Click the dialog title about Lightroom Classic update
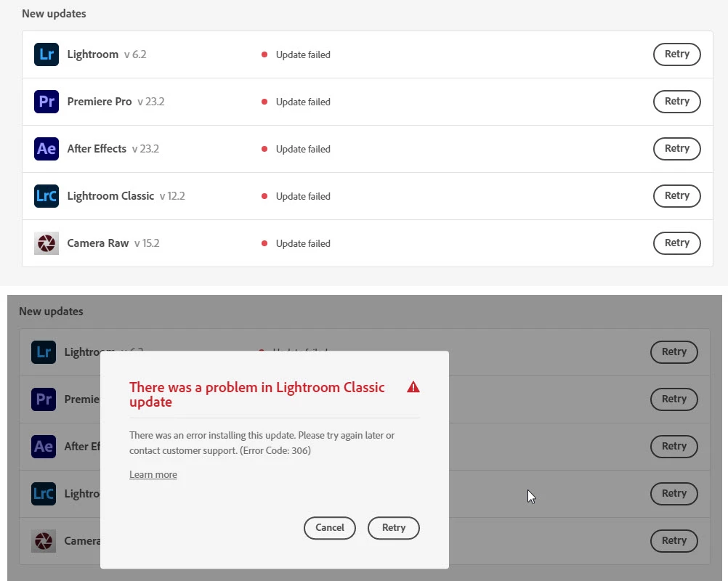Screen dimensions: 728x581 coord(256,394)
